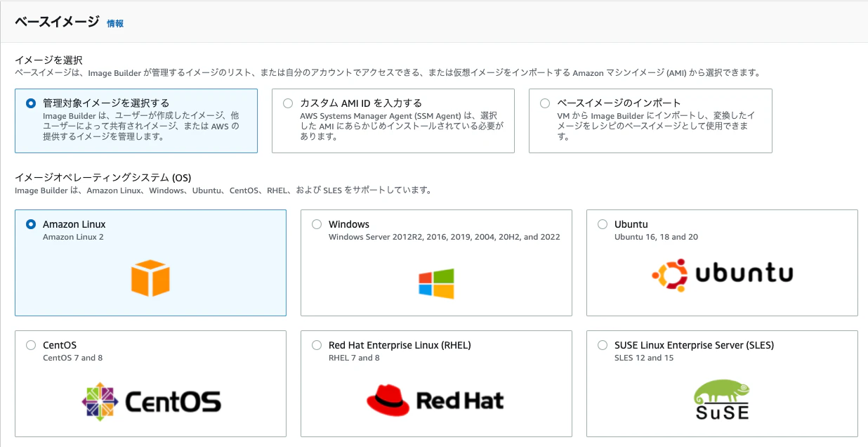
Task: Click the ベースイメージ section heading
Action: click(x=57, y=22)
